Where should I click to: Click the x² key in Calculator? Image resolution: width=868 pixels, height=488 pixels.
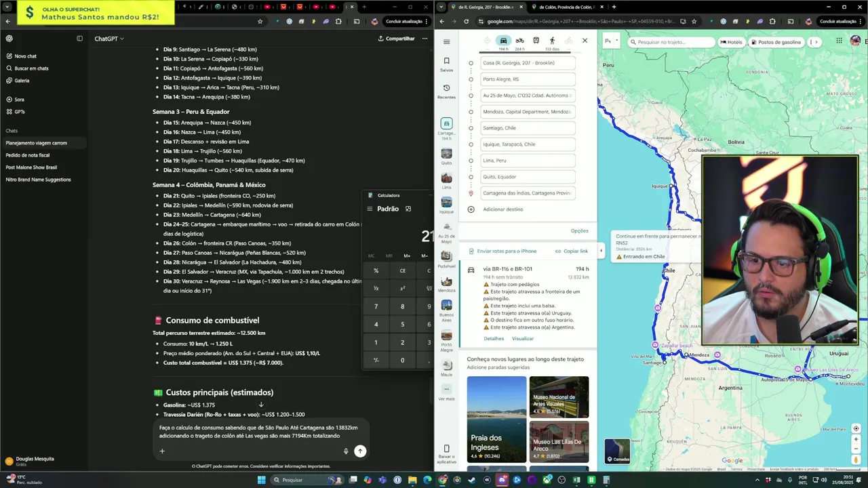[402, 288]
